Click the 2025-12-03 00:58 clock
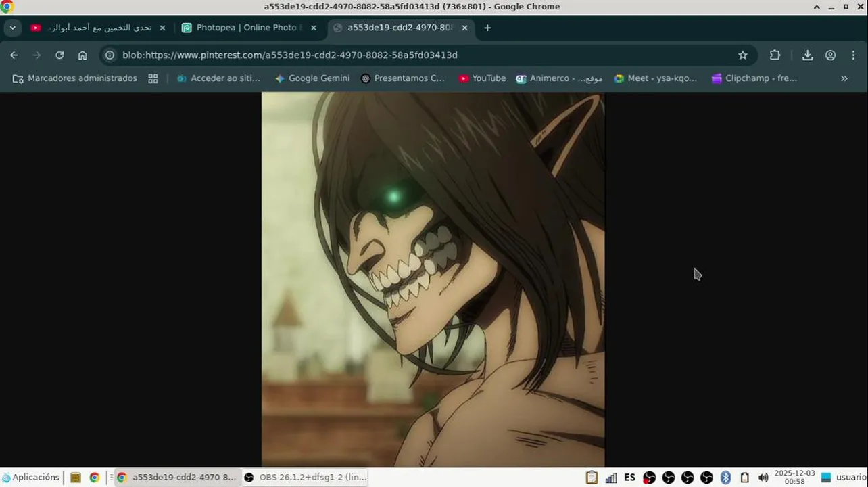Image resolution: width=868 pixels, height=487 pixels. pos(794,478)
